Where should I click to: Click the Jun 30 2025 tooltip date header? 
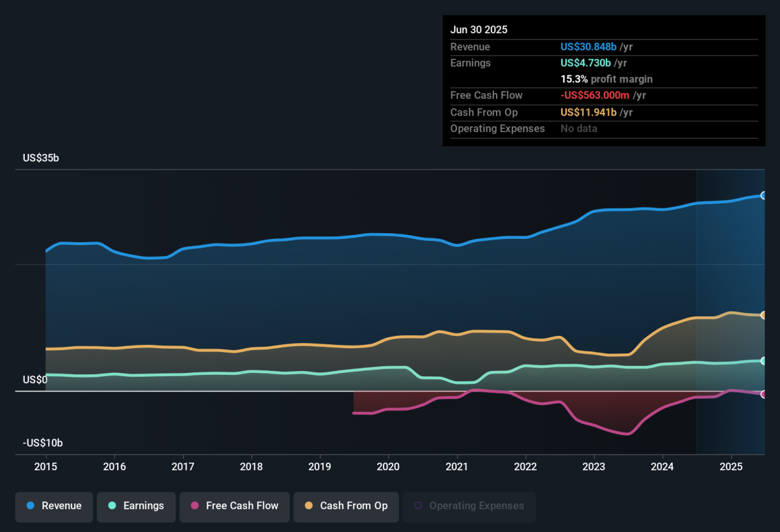click(x=479, y=30)
